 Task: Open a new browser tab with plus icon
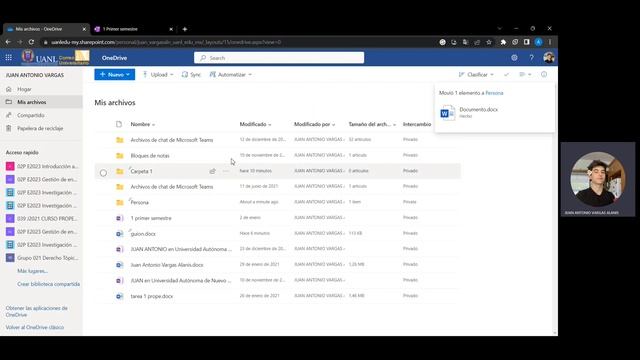(185, 29)
